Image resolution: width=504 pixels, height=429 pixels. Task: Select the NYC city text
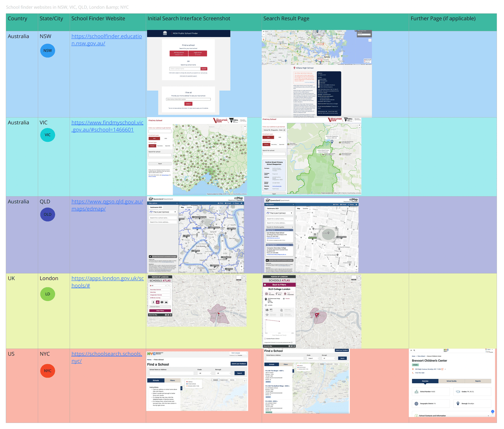(45, 354)
